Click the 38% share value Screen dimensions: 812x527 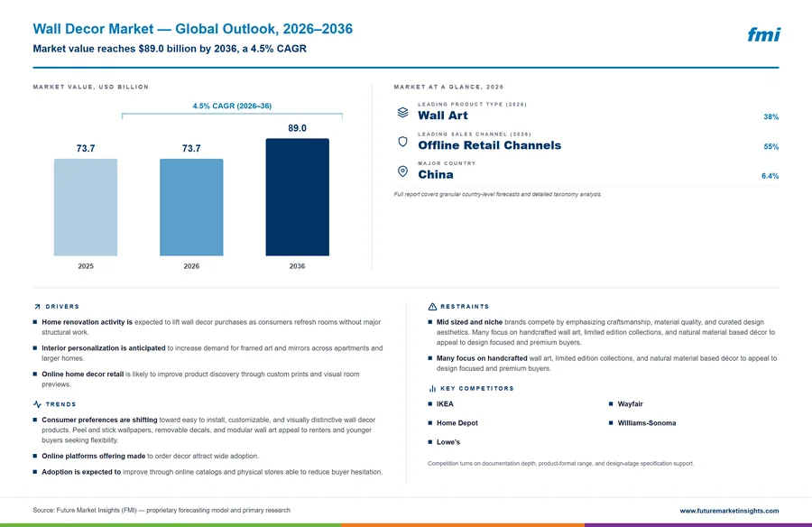(770, 117)
